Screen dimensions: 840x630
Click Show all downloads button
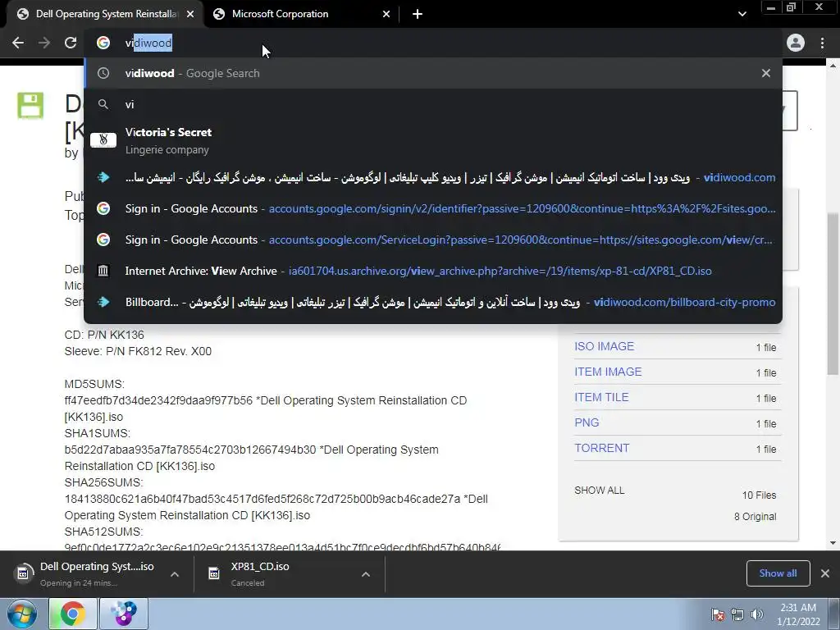778,573
